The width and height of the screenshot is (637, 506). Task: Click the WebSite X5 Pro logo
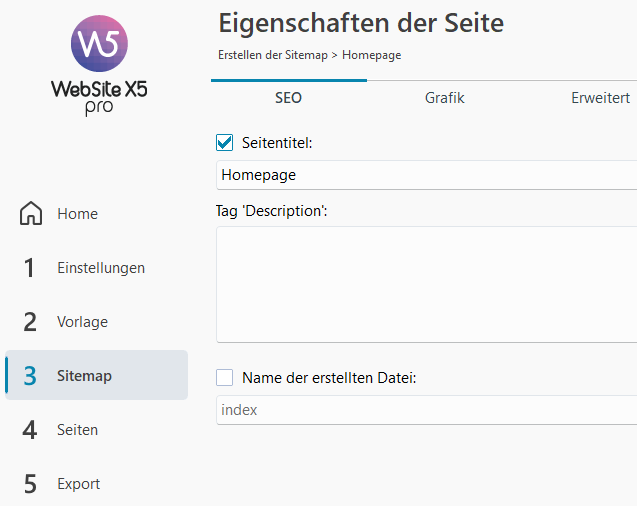99,64
